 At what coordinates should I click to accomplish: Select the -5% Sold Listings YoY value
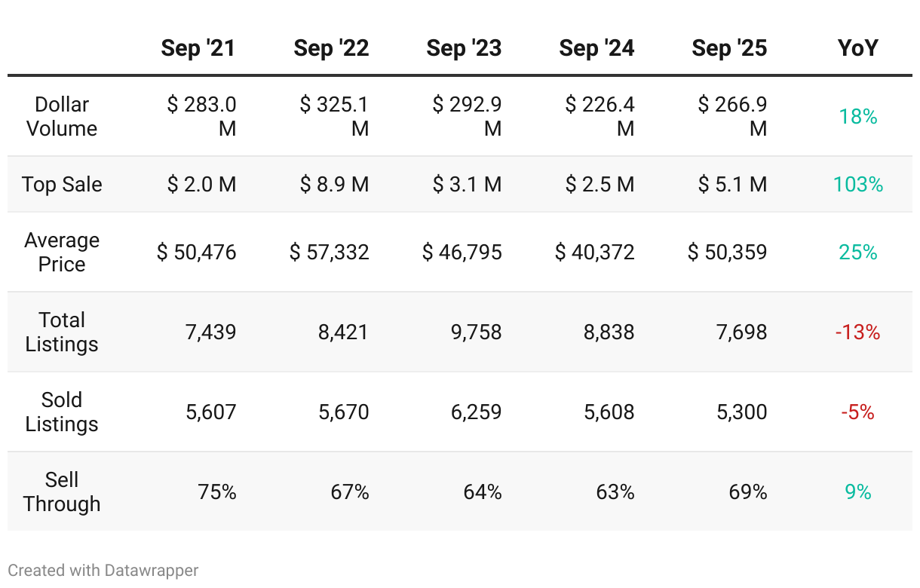pyautogui.click(x=858, y=412)
